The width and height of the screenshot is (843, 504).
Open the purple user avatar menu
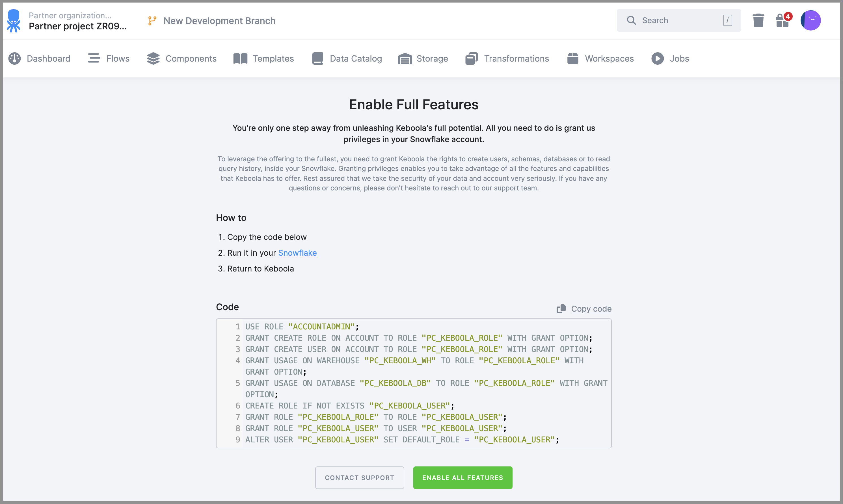coord(810,20)
